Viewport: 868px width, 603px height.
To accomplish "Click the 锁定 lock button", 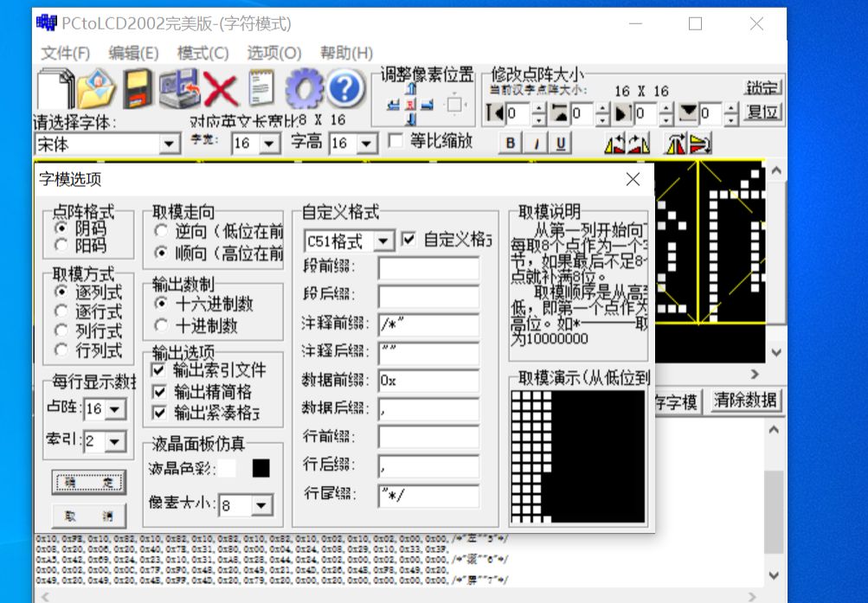I will [x=762, y=87].
